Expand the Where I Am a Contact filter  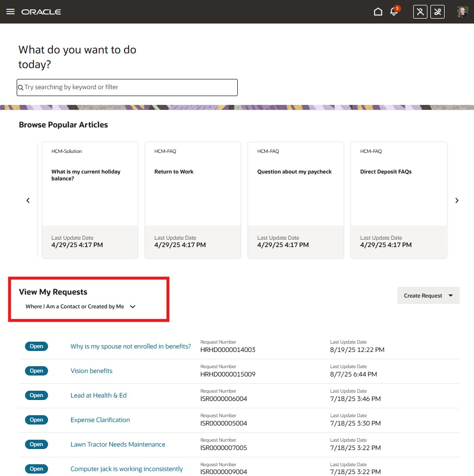click(132, 306)
